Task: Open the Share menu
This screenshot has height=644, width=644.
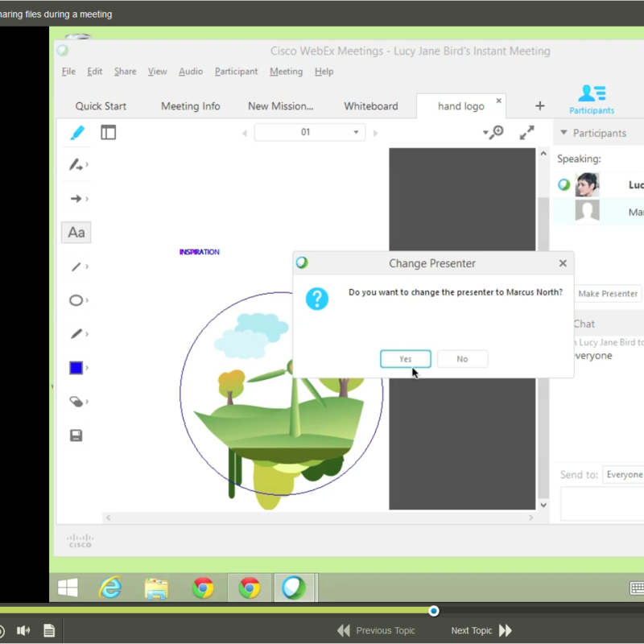Action: coord(126,72)
